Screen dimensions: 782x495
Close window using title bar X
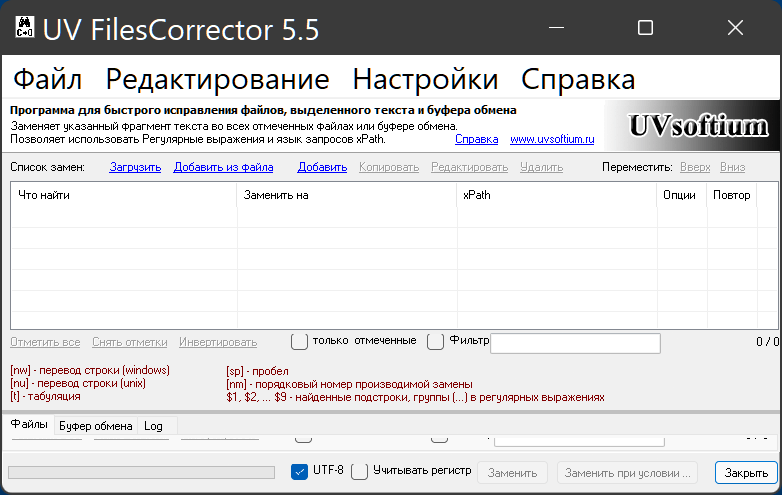pos(735,27)
